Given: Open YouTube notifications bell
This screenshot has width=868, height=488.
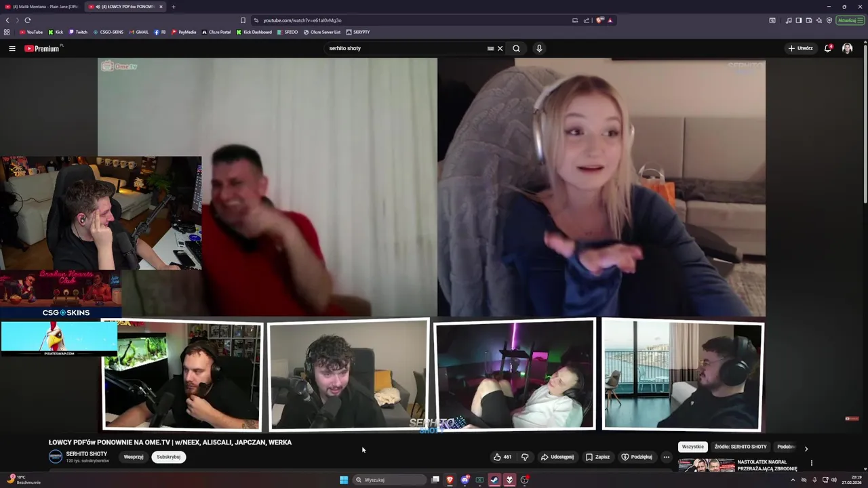Looking at the screenshot, I should click(x=828, y=48).
